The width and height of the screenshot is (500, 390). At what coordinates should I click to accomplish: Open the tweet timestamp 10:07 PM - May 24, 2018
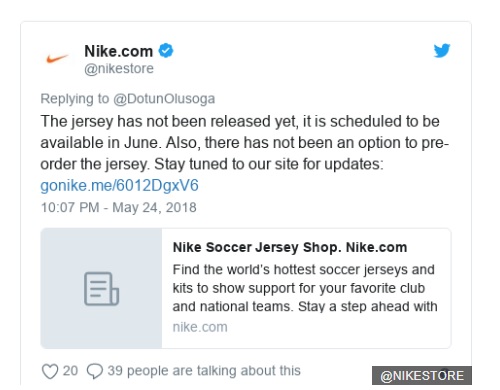(119, 207)
